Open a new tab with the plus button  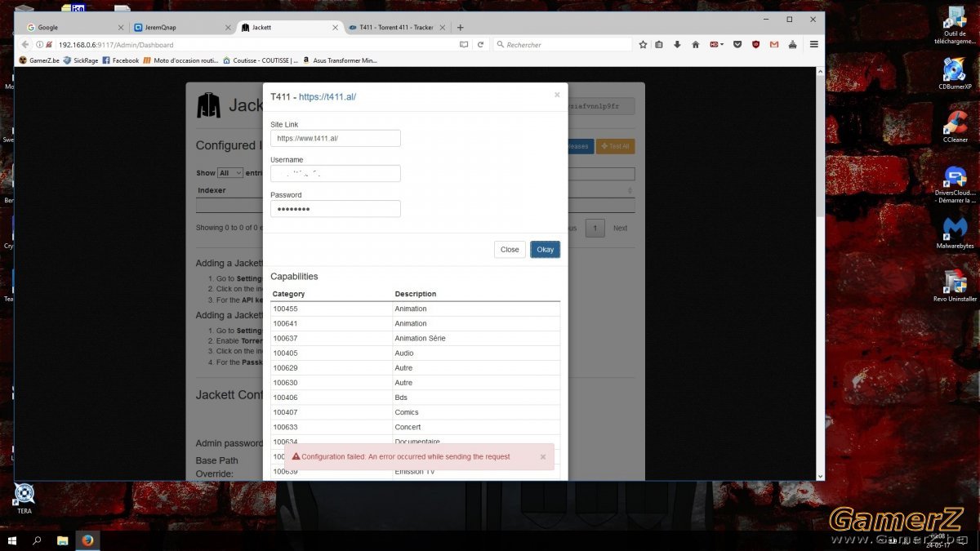460,28
